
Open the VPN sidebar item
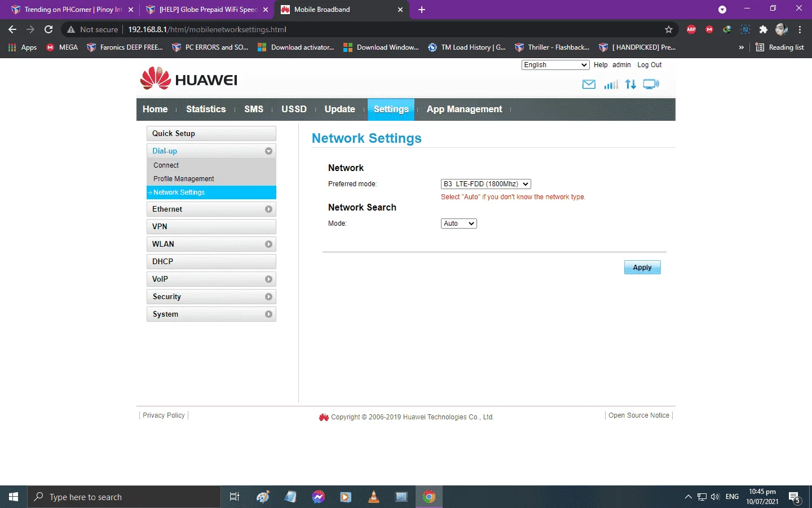click(211, 227)
